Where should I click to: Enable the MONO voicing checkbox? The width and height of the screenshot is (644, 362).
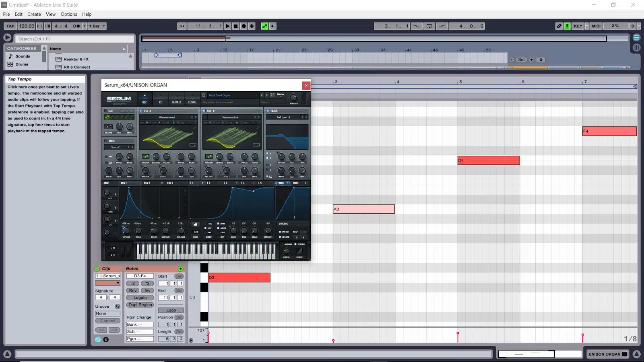(x=280, y=232)
